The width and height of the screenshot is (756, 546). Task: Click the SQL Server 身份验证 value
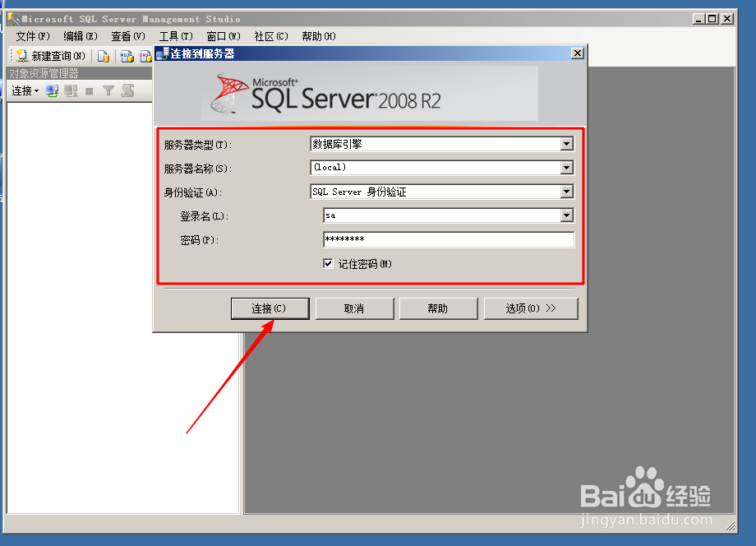(359, 192)
